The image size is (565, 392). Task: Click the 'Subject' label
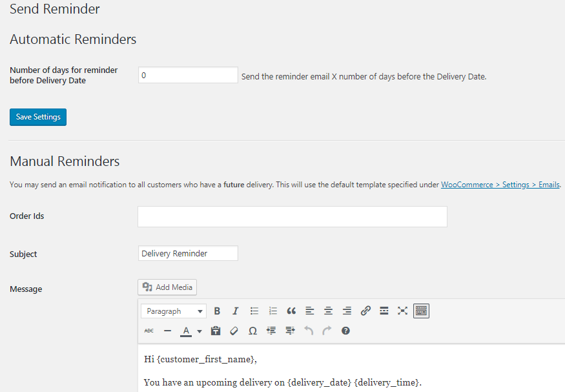23,254
